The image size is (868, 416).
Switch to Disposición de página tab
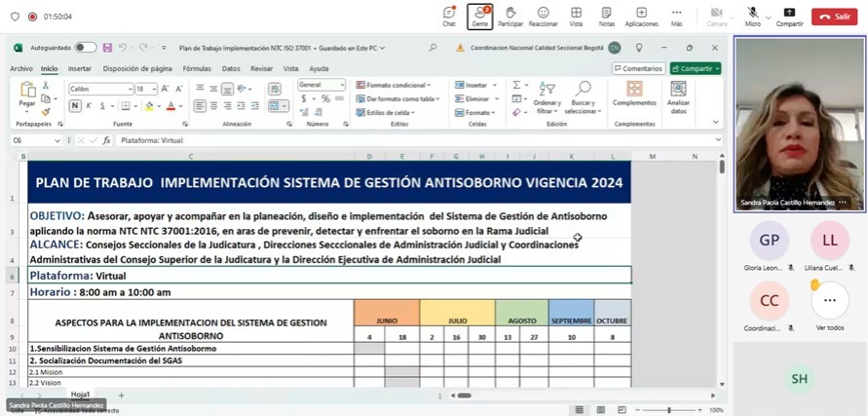[x=137, y=69]
